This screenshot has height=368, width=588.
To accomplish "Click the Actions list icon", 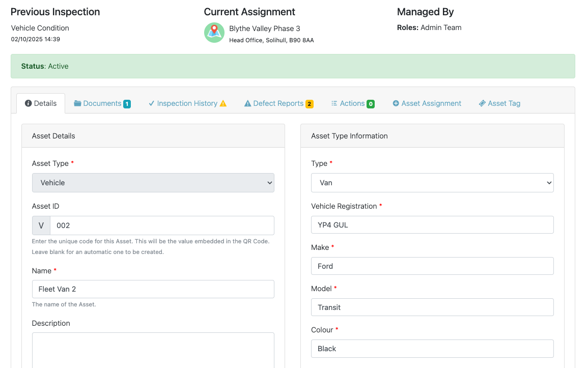I will tap(334, 103).
